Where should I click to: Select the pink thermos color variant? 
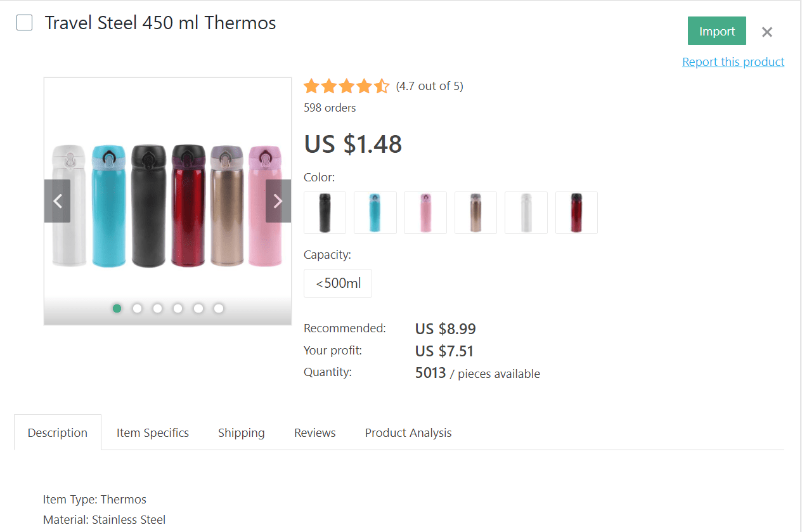(425, 212)
